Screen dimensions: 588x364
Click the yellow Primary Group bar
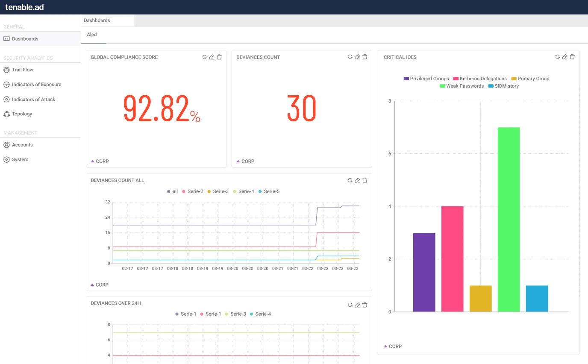click(481, 299)
